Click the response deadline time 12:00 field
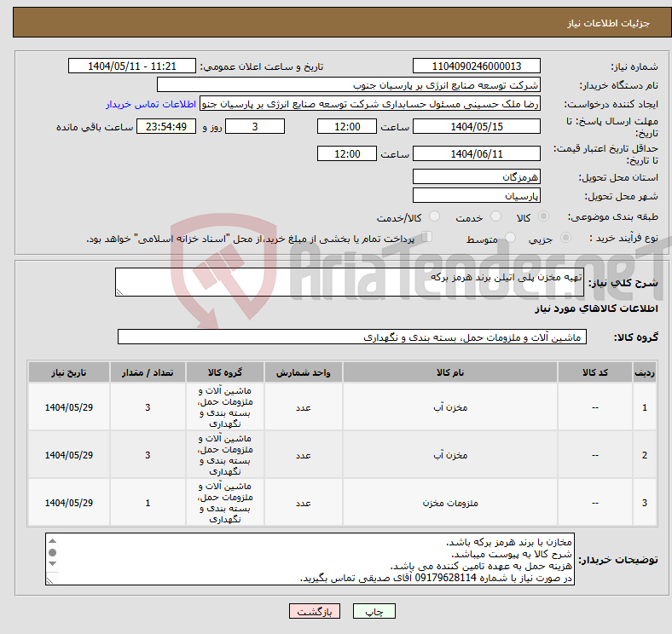The image size is (672, 634). coord(347,126)
